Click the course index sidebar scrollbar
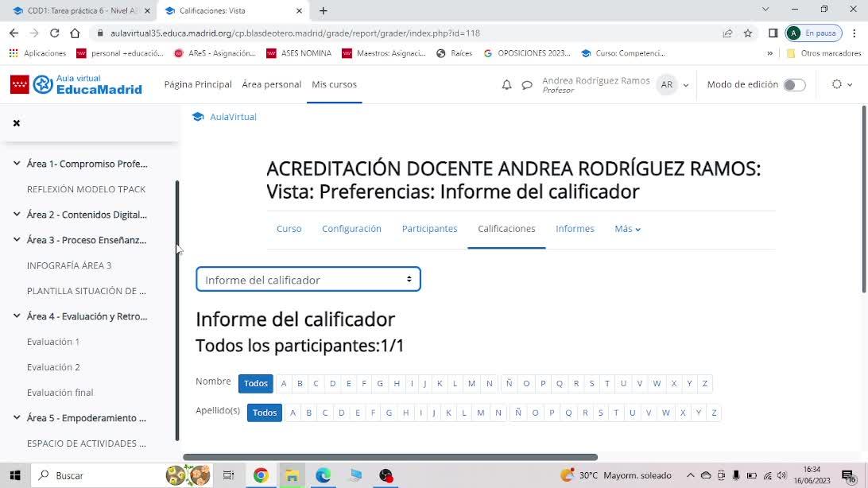868x488 pixels. tap(177, 310)
